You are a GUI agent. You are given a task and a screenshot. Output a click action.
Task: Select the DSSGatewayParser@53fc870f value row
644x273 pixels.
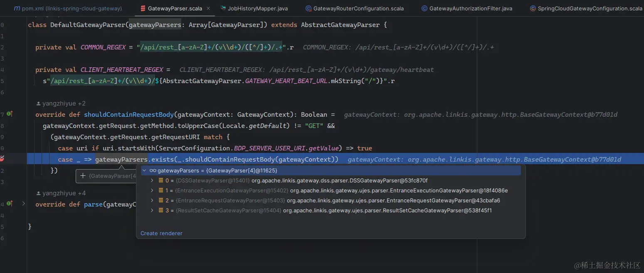click(x=331, y=180)
